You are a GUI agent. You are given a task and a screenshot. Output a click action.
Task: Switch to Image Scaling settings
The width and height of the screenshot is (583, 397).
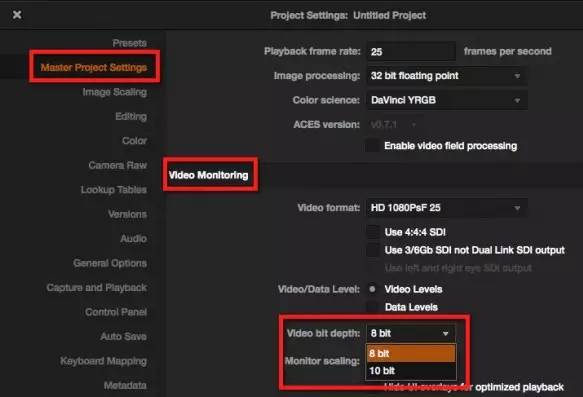[x=115, y=92]
